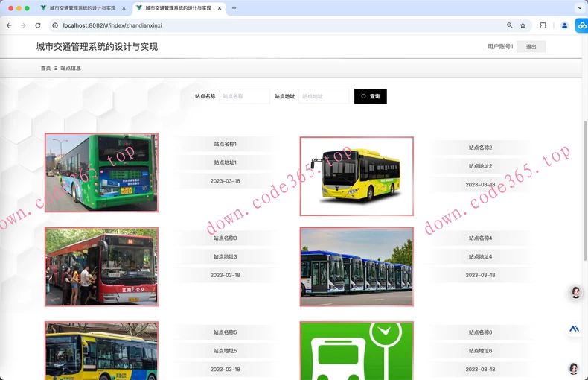The height and width of the screenshot is (380, 588).
Task: Open yellow bus image for 站点名称2
Action: (357, 176)
